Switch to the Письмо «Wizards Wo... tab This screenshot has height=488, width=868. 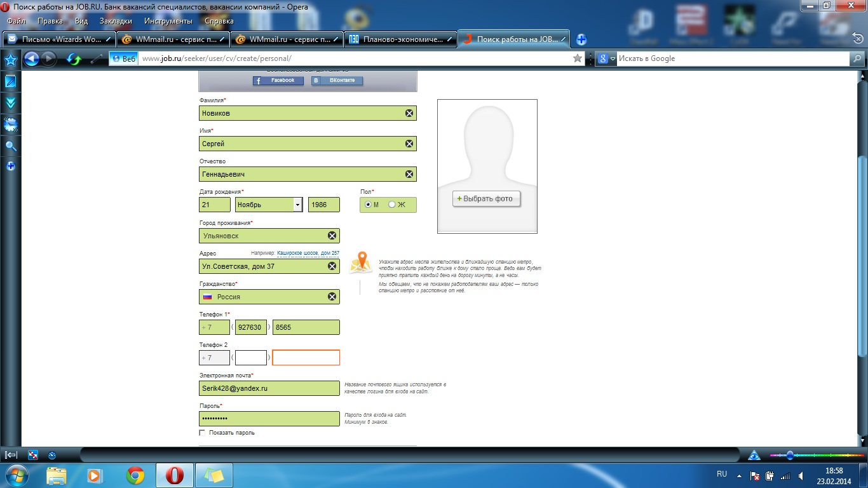[x=60, y=39]
